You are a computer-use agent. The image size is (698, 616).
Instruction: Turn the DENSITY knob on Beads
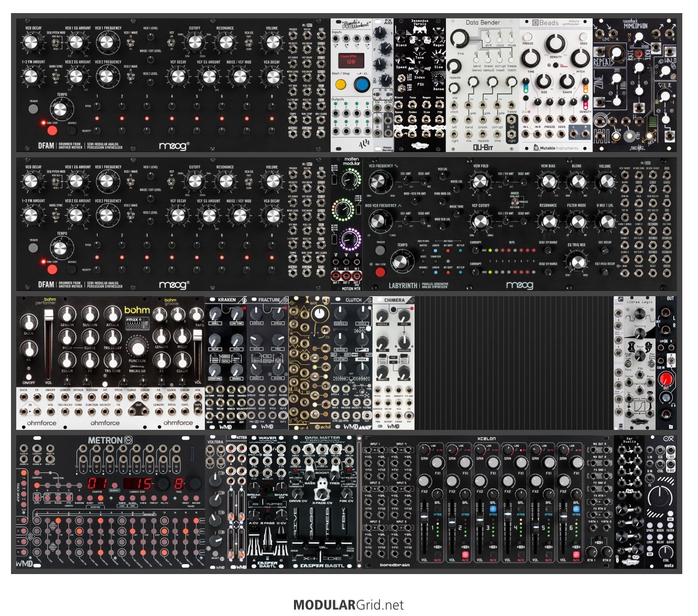click(555, 44)
